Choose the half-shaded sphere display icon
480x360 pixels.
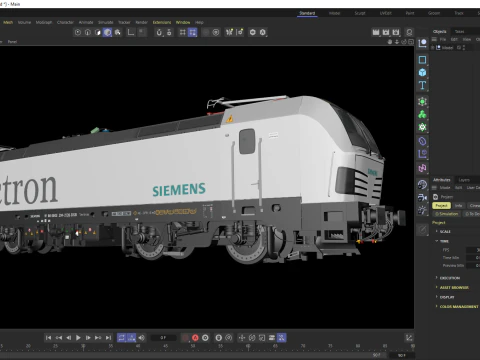98,32
